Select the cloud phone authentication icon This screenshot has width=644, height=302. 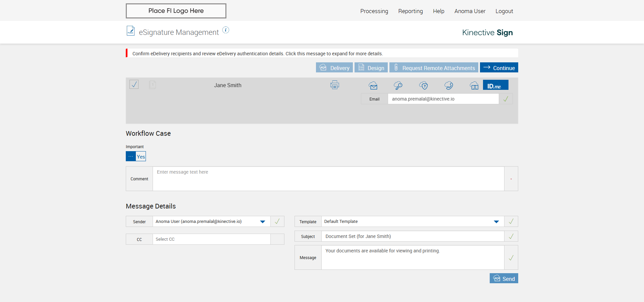click(449, 85)
